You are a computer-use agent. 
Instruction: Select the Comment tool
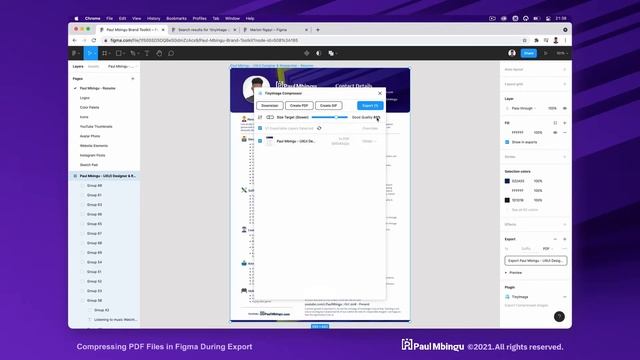point(171,53)
